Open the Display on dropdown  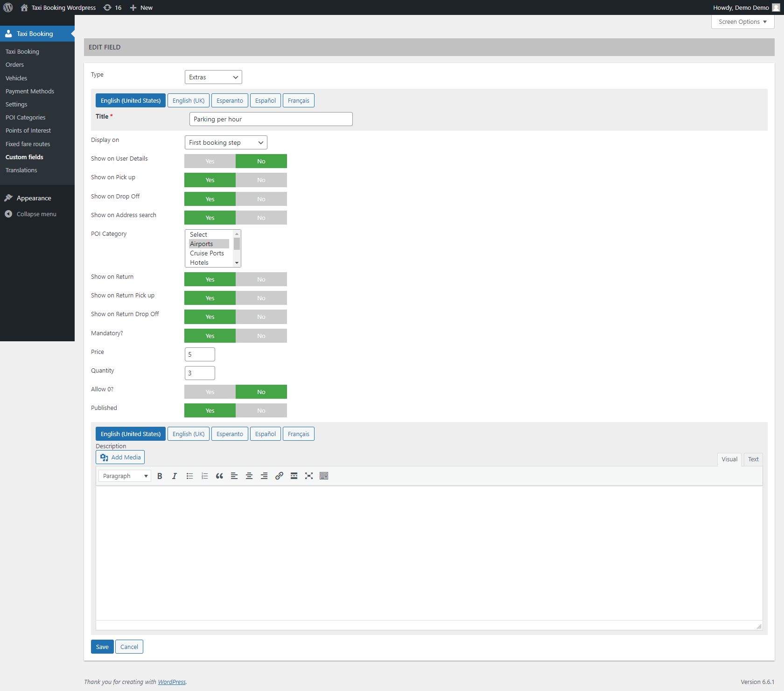(226, 142)
